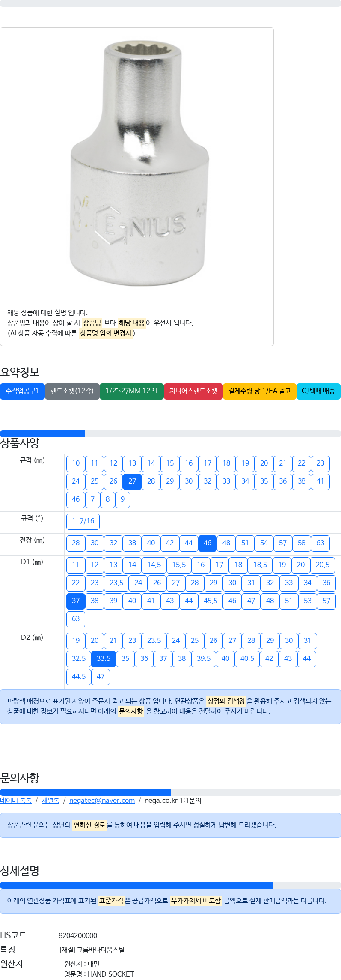Select the 47 mm D2 option
Screen dimensions: 341x980
pos(101,677)
